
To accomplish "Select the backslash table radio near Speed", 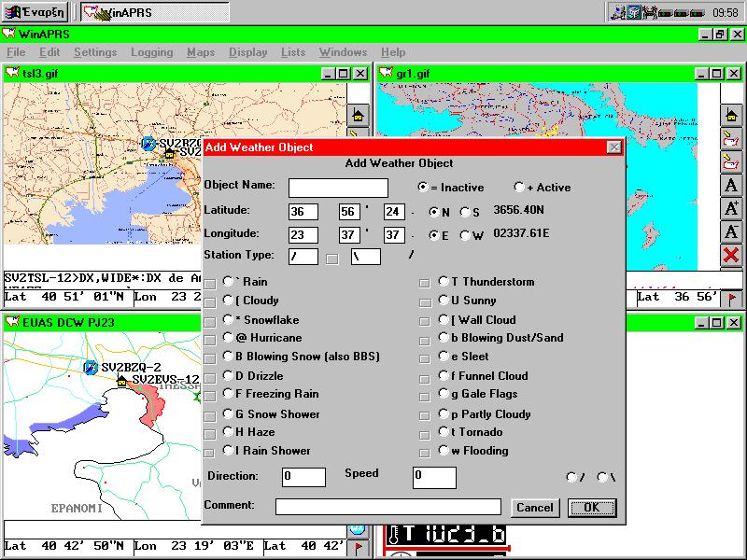I will tap(602, 477).
